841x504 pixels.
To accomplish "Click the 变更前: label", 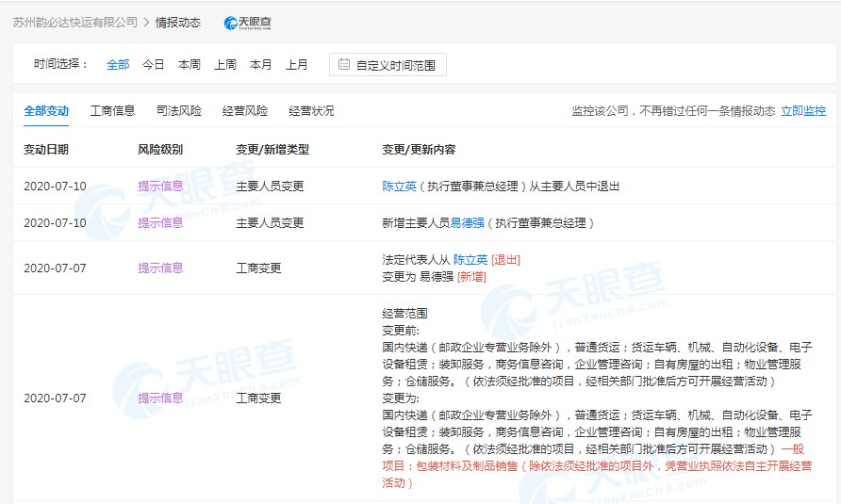I will point(401,331).
